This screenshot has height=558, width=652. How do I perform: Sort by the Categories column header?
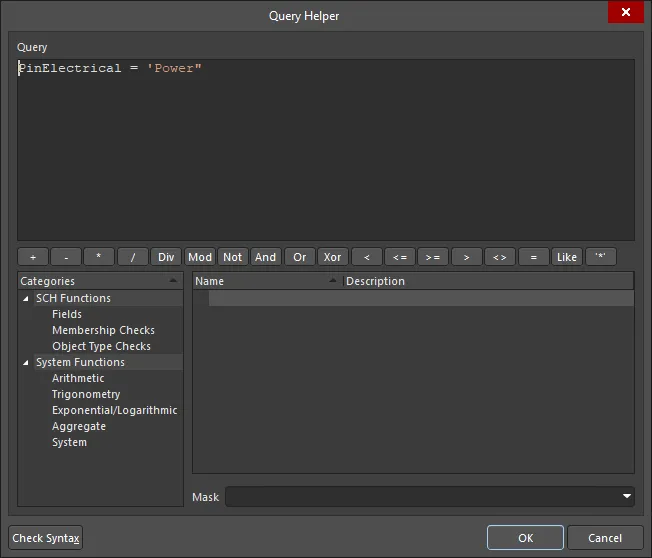click(x=100, y=281)
